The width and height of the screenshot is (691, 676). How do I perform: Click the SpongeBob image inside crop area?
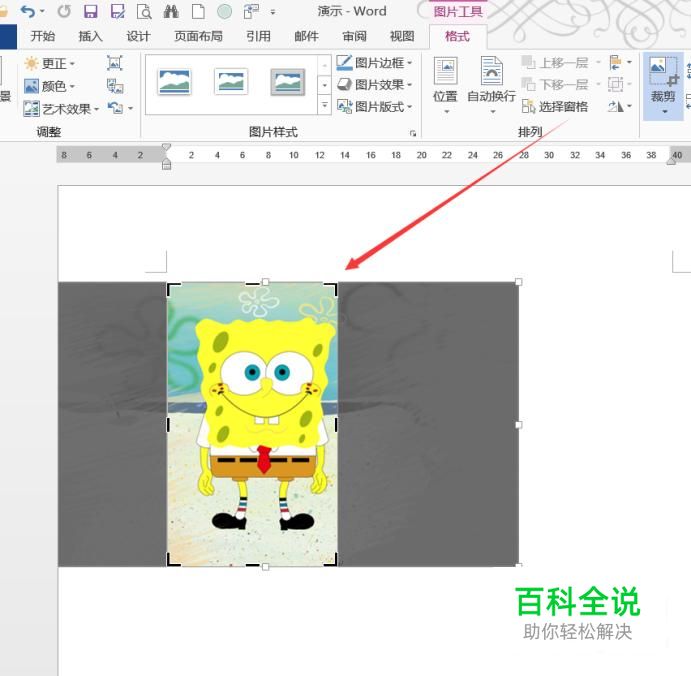(x=252, y=424)
